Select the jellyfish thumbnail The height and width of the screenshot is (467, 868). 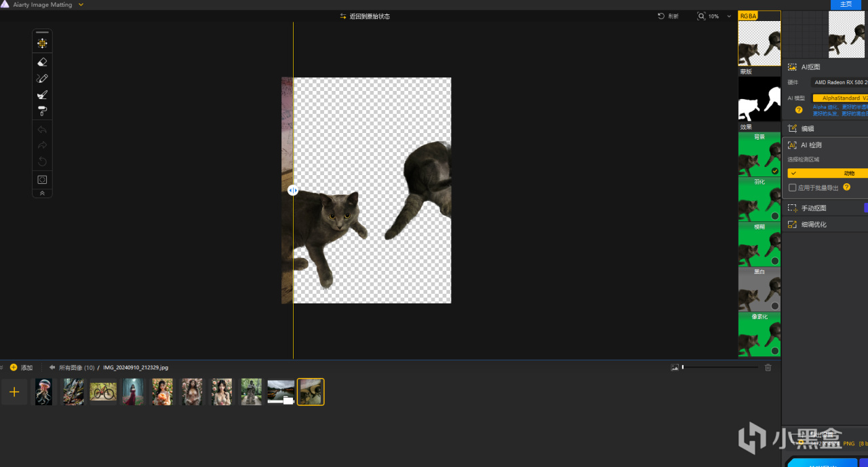click(x=44, y=392)
